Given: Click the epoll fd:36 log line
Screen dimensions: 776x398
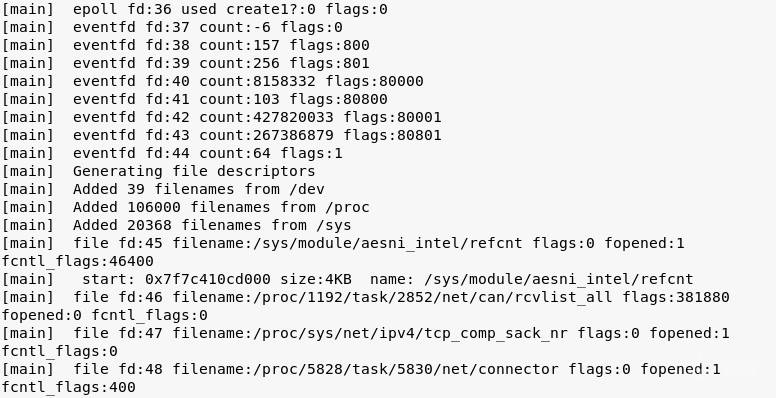Looking at the screenshot, I should tap(195, 9).
